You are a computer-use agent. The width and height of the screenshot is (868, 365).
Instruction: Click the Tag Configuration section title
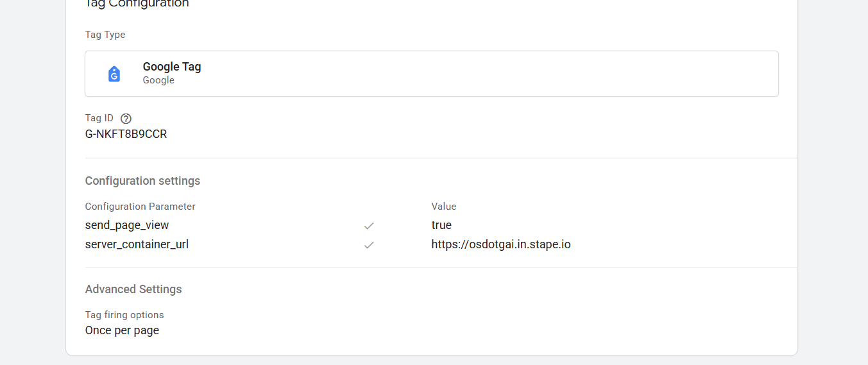coord(137,4)
